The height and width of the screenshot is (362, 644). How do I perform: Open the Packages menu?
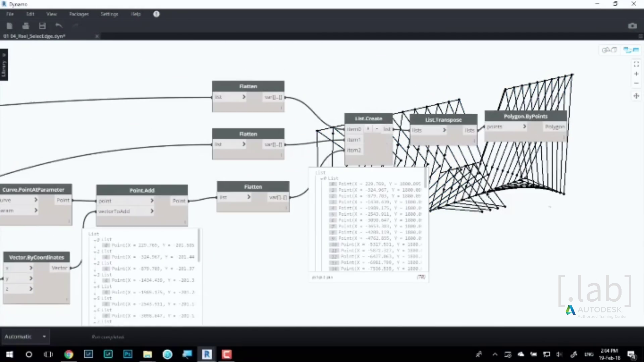point(79,14)
